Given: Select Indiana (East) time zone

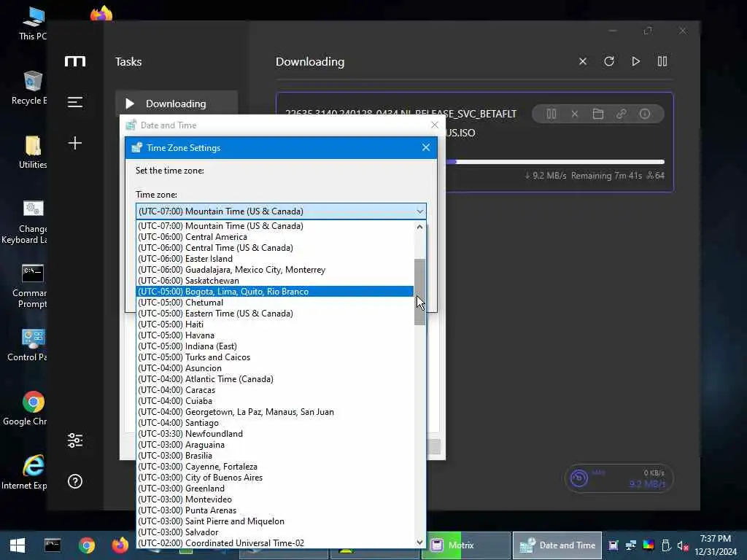Looking at the screenshot, I should [275, 346].
